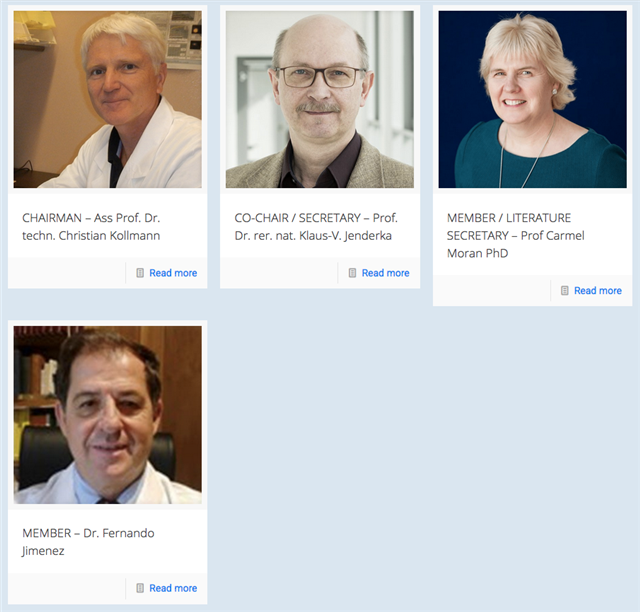640x612 pixels.
Task: Click document icon beside Jenderka's Read more
Action: coord(352,273)
